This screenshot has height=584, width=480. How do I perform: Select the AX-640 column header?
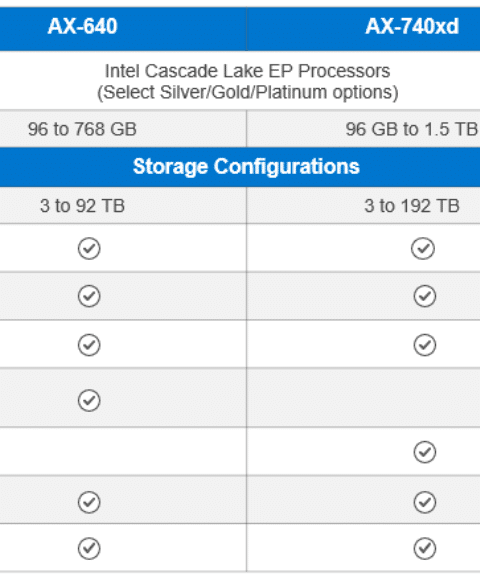click(x=82, y=26)
